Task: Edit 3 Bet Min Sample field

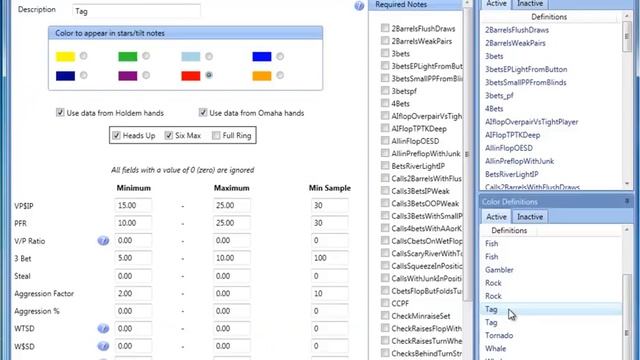Action: 330,258
